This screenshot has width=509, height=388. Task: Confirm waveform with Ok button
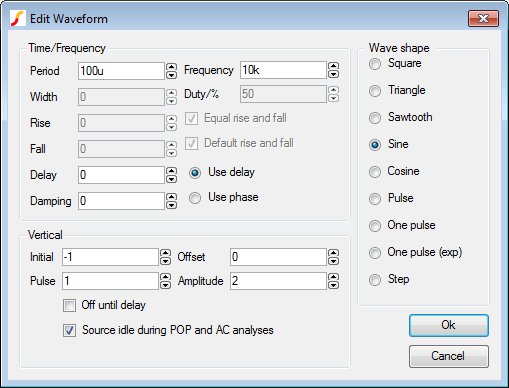pos(449,325)
